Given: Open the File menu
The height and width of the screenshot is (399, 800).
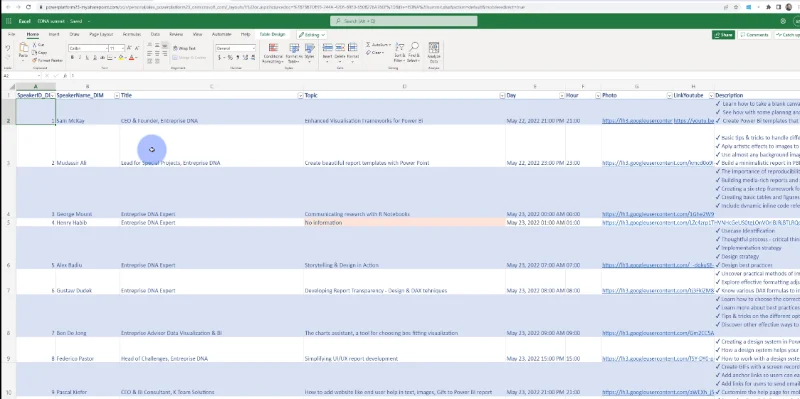Looking at the screenshot, I should pyautogui.click(x=11, y=35).
